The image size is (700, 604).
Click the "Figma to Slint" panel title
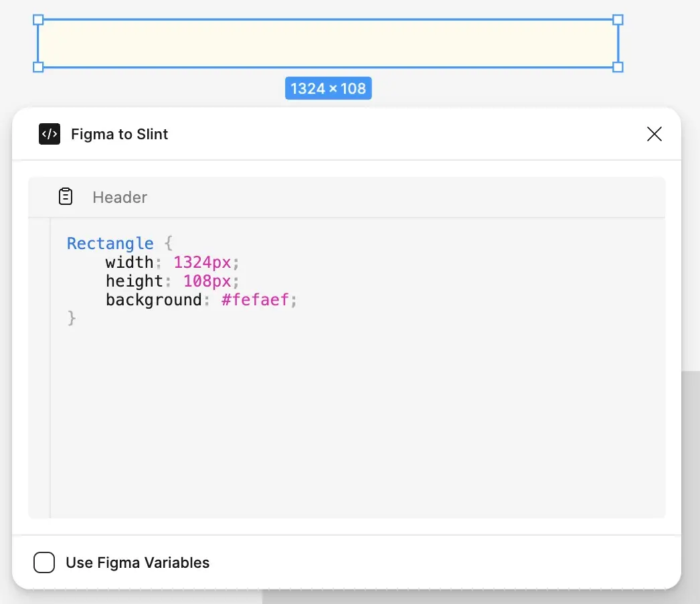pyautogui.click(x=120, y=135)
